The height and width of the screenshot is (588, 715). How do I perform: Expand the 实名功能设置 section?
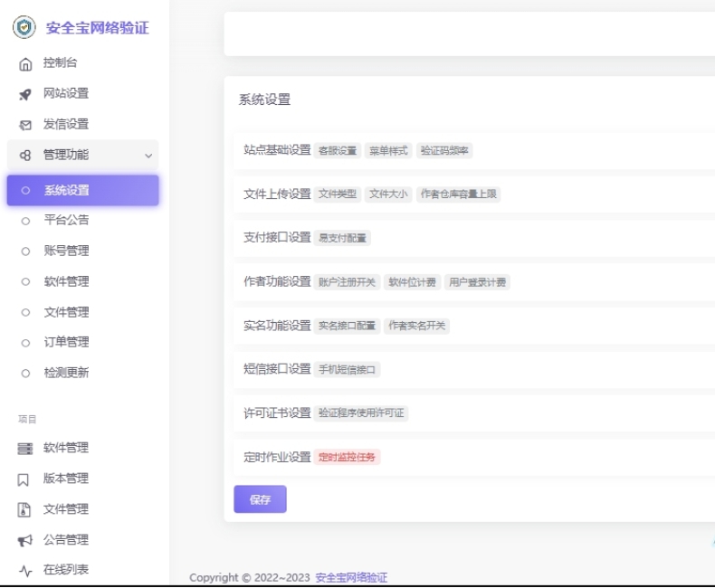[x=277, y=326]
